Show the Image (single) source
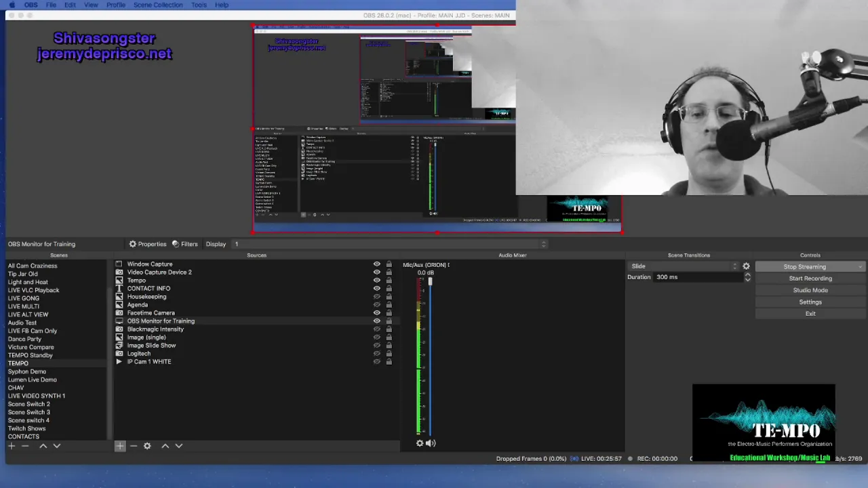The image size is (868, 488). click(x=377, y=338)
